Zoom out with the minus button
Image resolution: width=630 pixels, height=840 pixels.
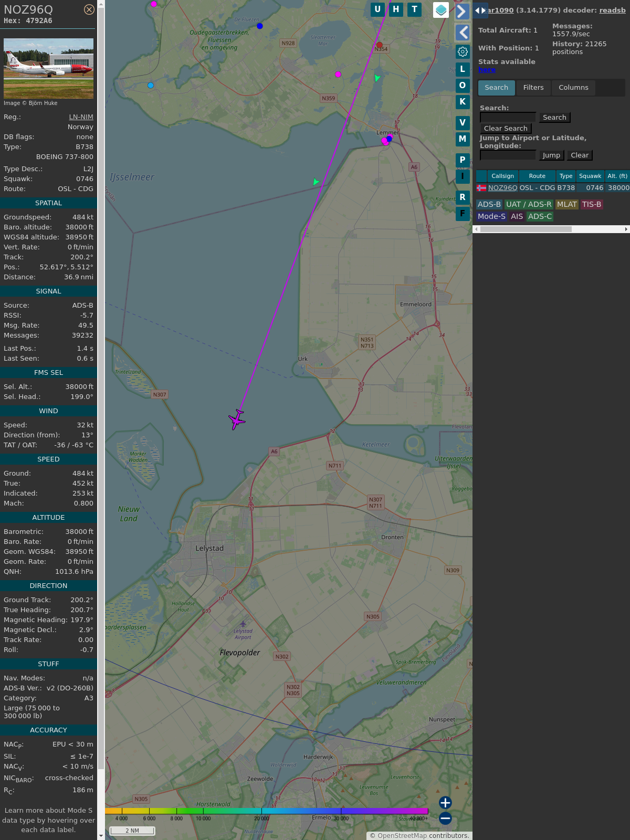(x=445, y=818)
